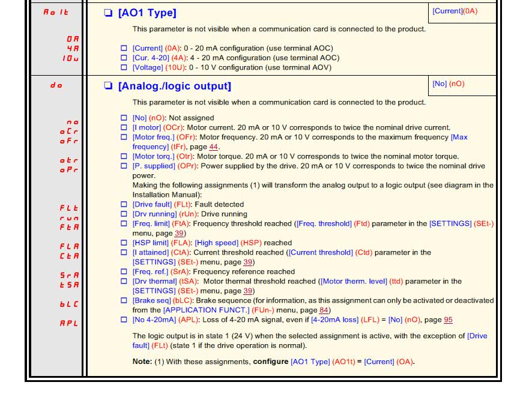Screen dimensions: 532x403
Task: Select the checkbox for [Brake seq] (bLC)
Action: 124,300
